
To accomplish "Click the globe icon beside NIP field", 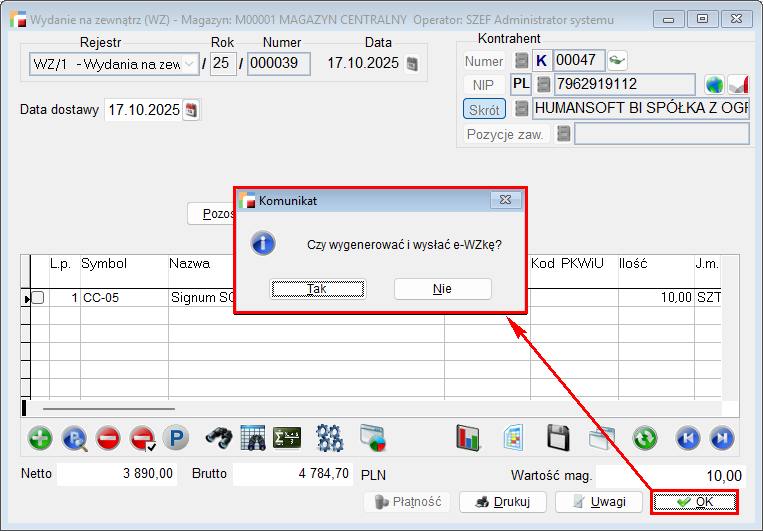I will click(x=713, y=85).
